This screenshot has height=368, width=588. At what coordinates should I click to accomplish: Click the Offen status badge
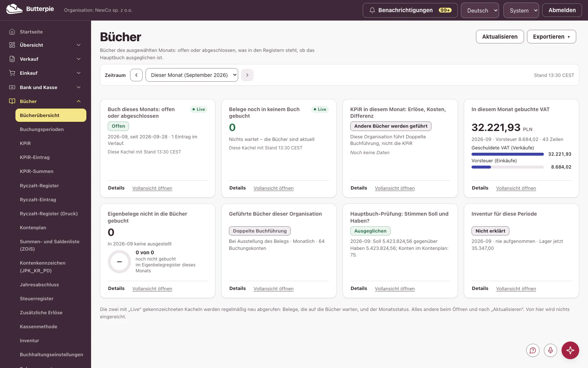coord(118,126)
